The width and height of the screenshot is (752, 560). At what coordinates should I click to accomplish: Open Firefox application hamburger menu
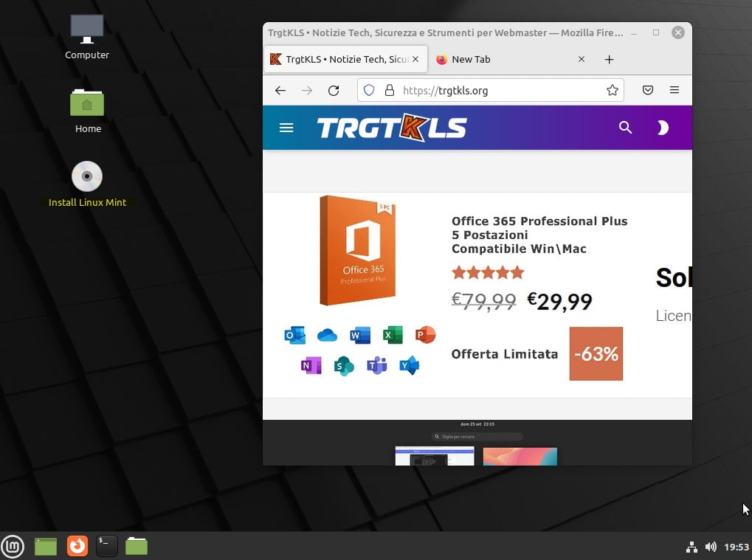pos(674,90)
